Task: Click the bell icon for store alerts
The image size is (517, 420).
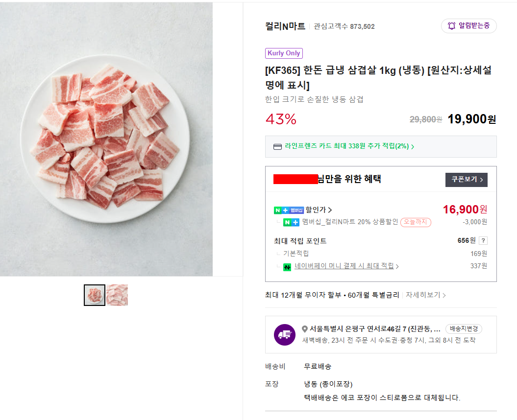Action: [451, 26]
